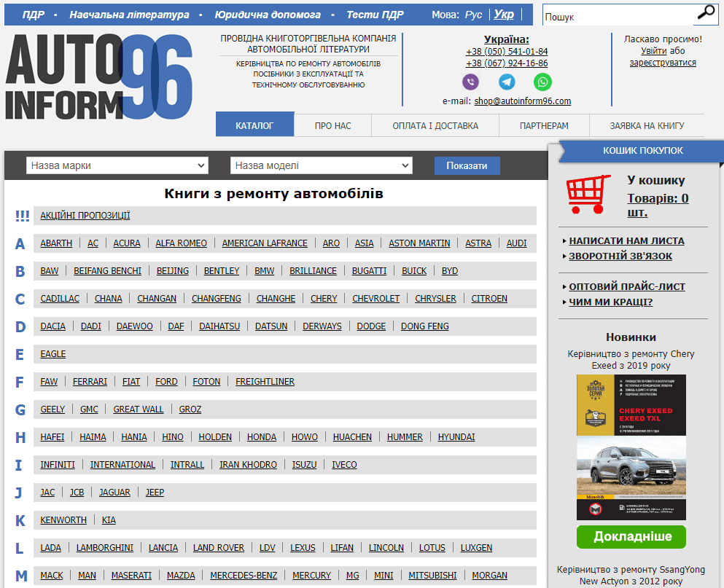The height and width of the screenshot is (588, 724).
Task: Open the JEEP brand link
Action: (155, 493)
